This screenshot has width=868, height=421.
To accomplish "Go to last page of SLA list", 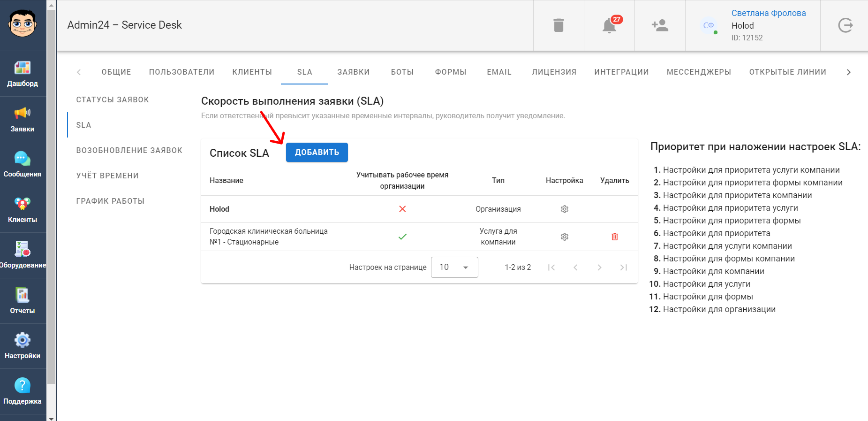I will pos(624,268).
